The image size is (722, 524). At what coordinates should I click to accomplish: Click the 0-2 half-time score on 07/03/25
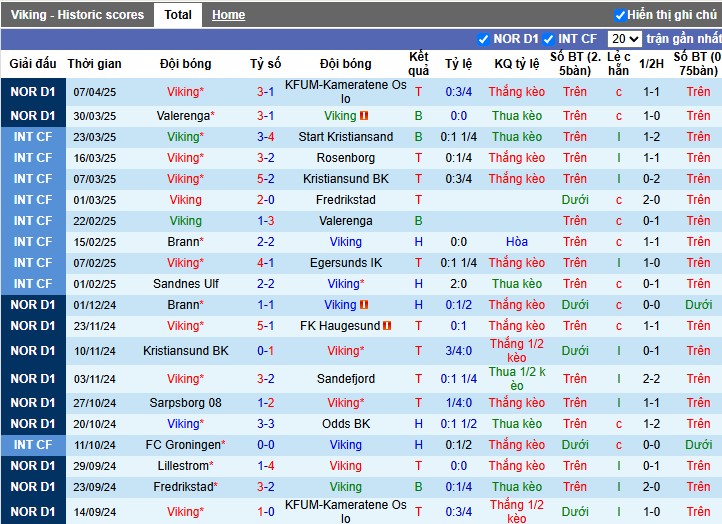tap(651, 179)
